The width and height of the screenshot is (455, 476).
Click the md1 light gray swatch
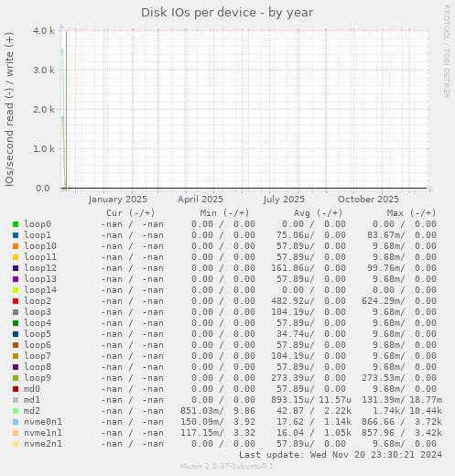pyautogui.click(x=16, y=400)
